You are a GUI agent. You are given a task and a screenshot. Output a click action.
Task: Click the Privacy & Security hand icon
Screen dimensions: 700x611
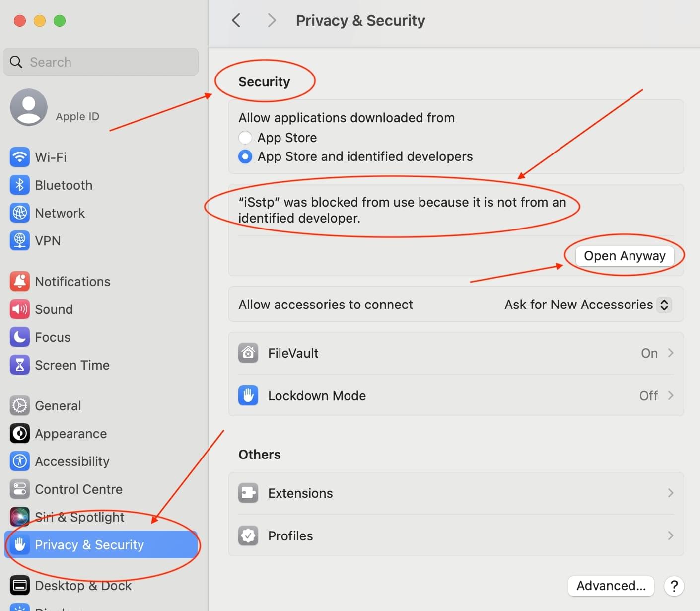coord(20,545)
